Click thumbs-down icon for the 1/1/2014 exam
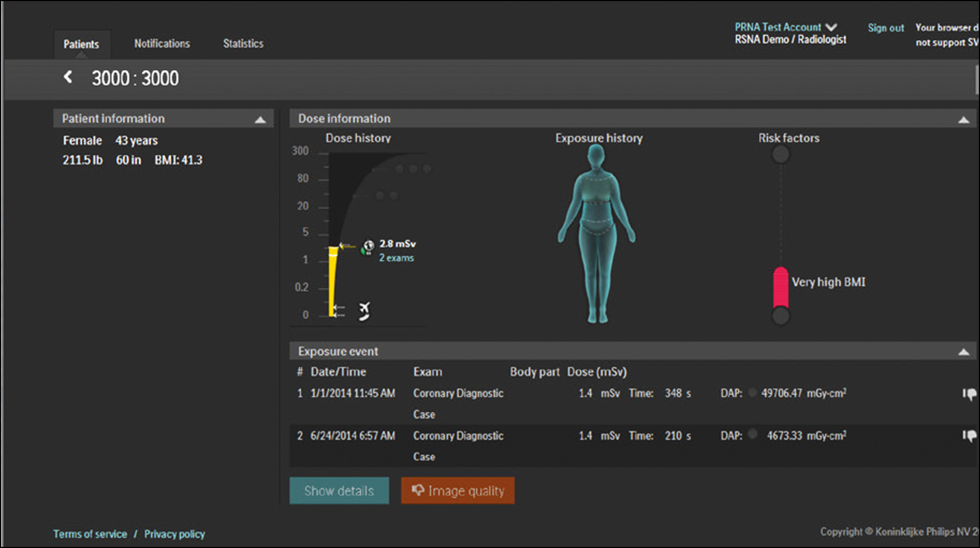Viewport: 980px width, 548px height. 969,394
